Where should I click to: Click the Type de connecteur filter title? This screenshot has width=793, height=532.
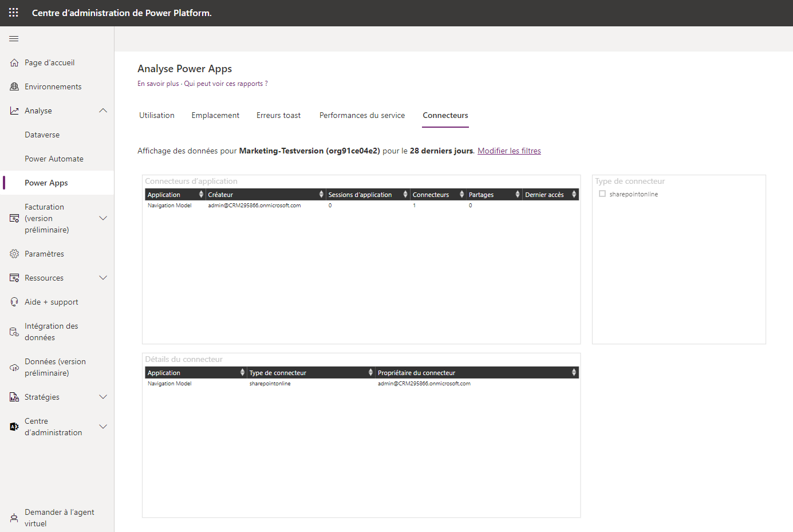point(630,182)
